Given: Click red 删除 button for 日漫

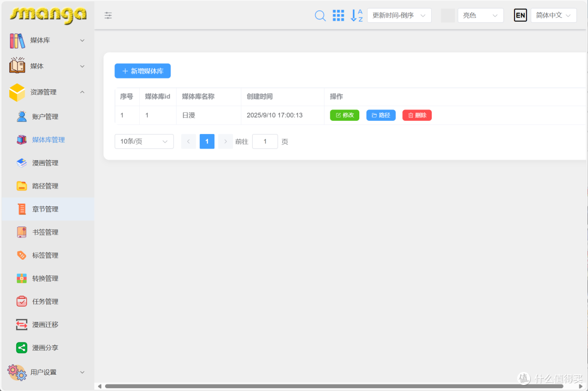Looking at the screenshot, I should pyautogui.click(x=417, y=115).
